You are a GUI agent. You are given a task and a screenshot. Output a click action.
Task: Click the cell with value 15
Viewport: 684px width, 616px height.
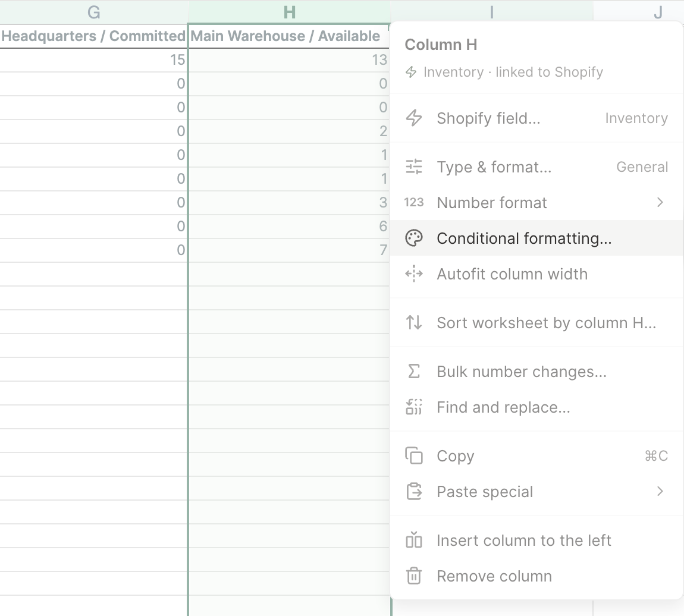93,59
